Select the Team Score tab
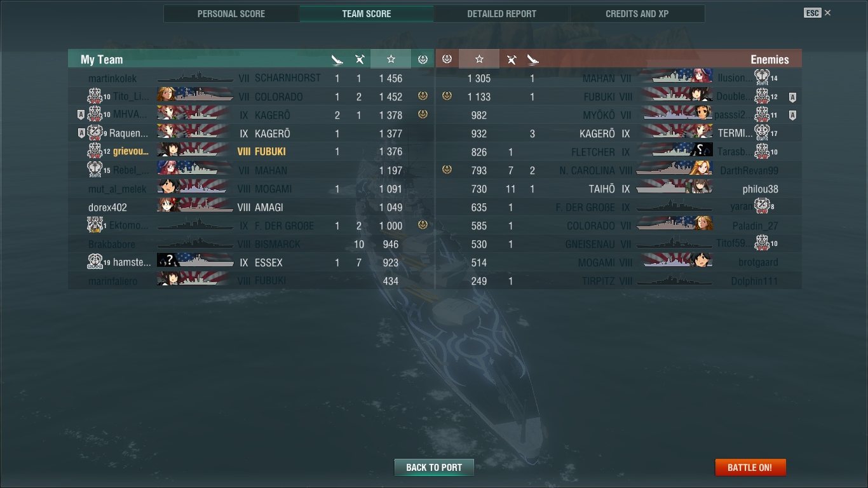The height and width of the screenshot is (488, 868). (x=367, y=13)
